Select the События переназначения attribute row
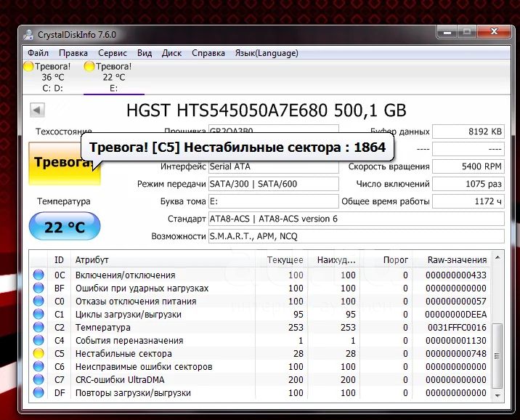Viewport: 520px width, 420px height. coord(260,340)
